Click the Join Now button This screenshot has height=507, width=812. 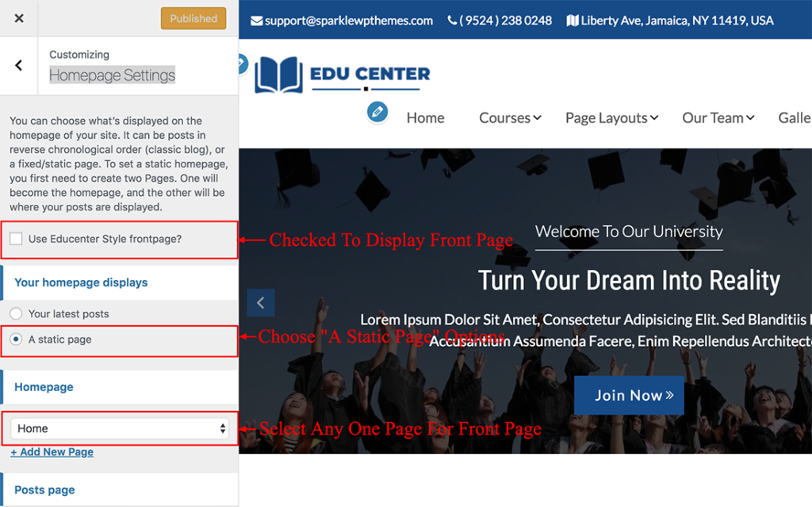point(629,395)
